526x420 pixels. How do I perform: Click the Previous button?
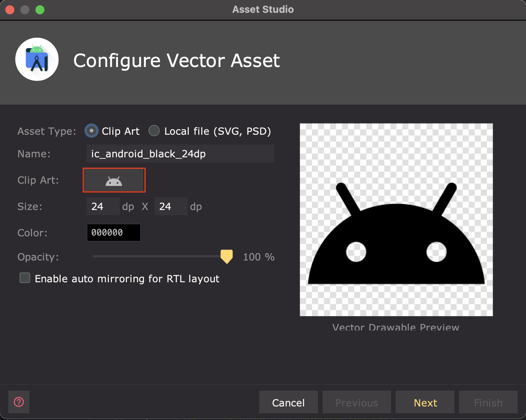357,402
